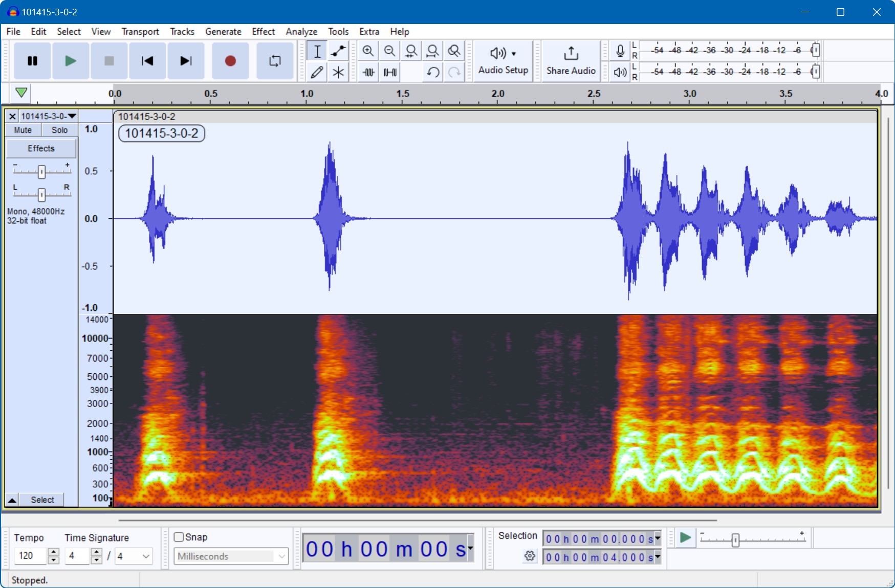Viewport: 895px width, 588px height.
Task: Skip to start of track
Action: point(147,61)
